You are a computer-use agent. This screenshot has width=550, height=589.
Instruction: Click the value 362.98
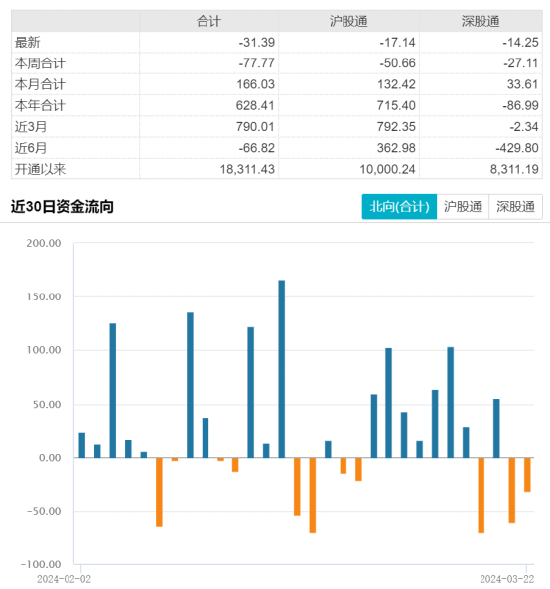pos(396,148)
